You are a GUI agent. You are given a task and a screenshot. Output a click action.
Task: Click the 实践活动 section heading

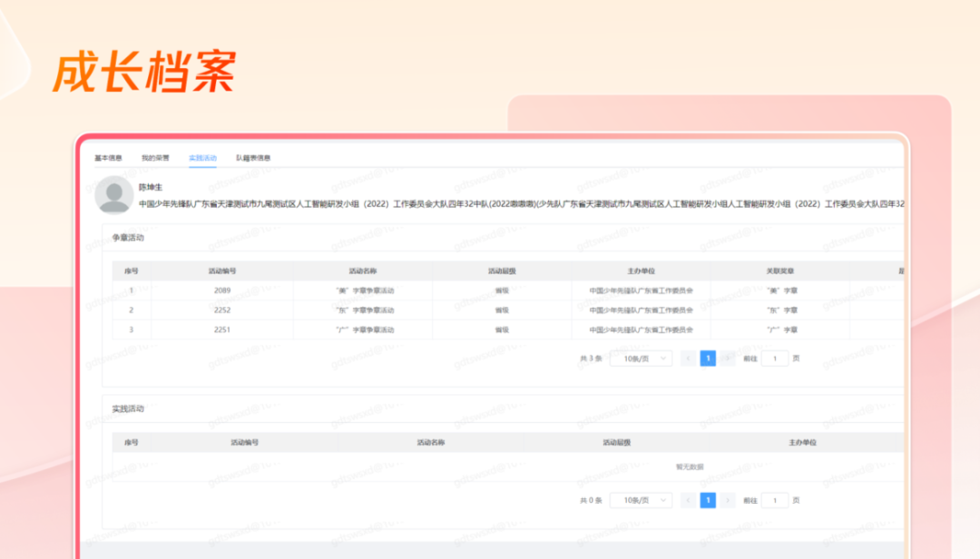pyautogui.click(x=128, y=409)
